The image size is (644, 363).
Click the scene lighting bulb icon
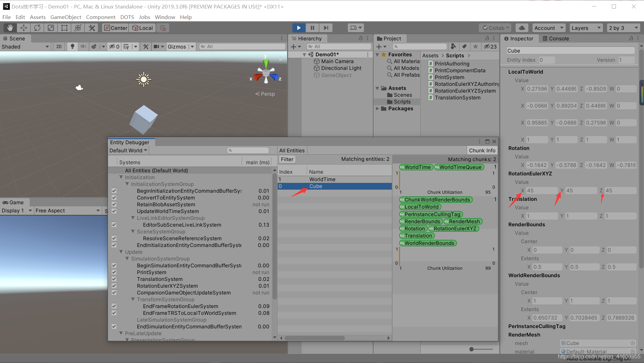(73, 46)
